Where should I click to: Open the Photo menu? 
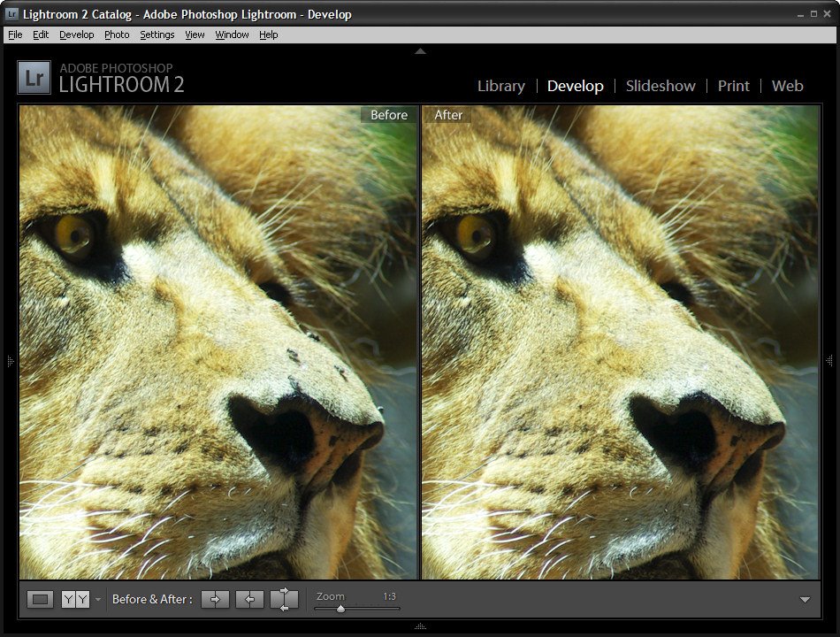117,35
